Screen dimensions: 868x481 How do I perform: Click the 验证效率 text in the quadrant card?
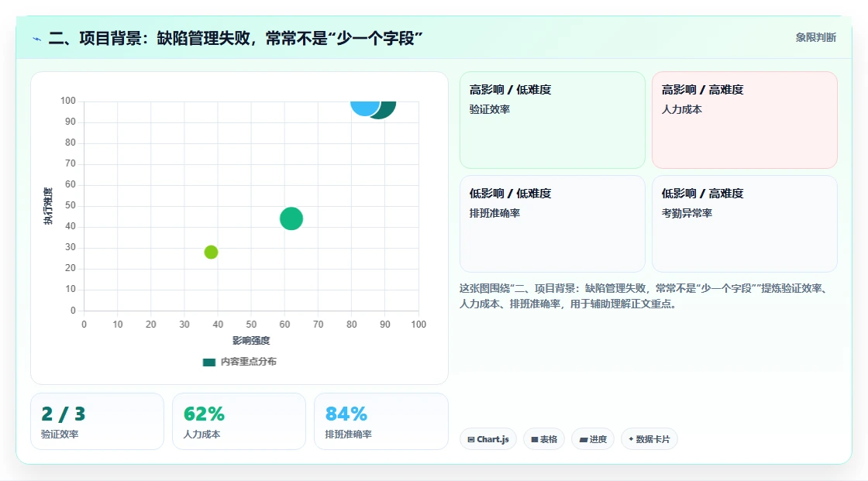490,109
